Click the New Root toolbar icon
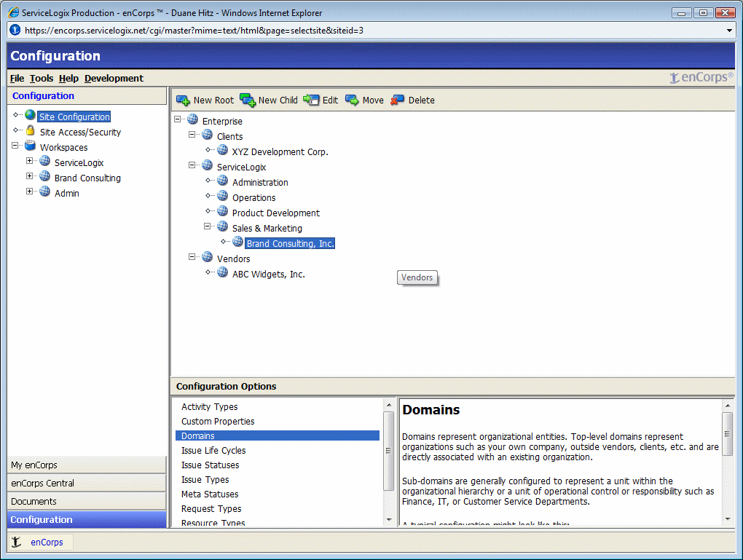The width and height of the screenshot is (743, 560). pyautogui.click(x=183, y=100)
